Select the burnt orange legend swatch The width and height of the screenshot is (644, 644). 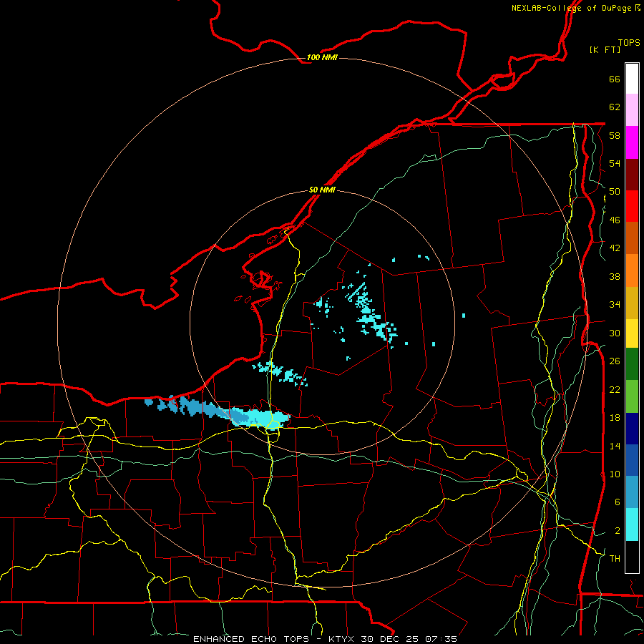click(632, 238)
